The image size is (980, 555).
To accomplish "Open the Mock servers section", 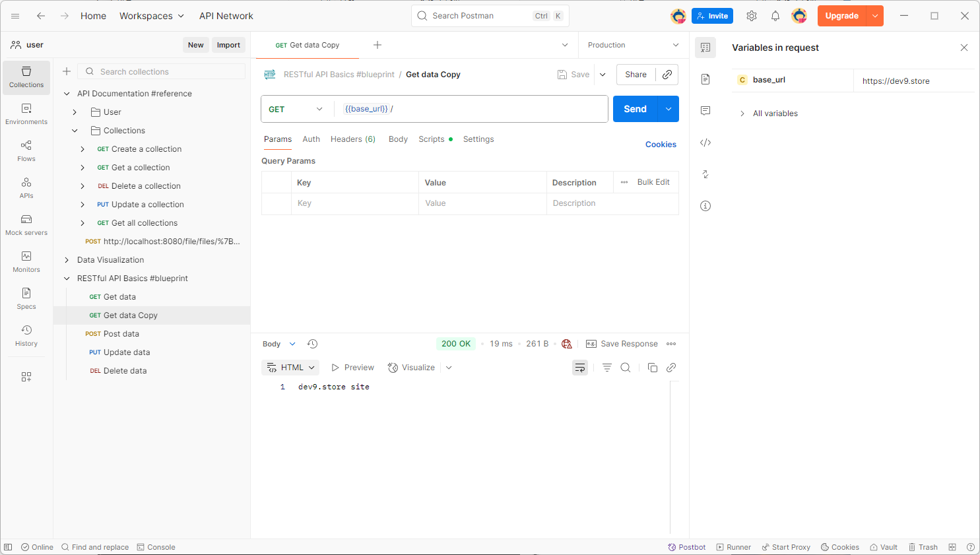I will (x=26, y=225).
